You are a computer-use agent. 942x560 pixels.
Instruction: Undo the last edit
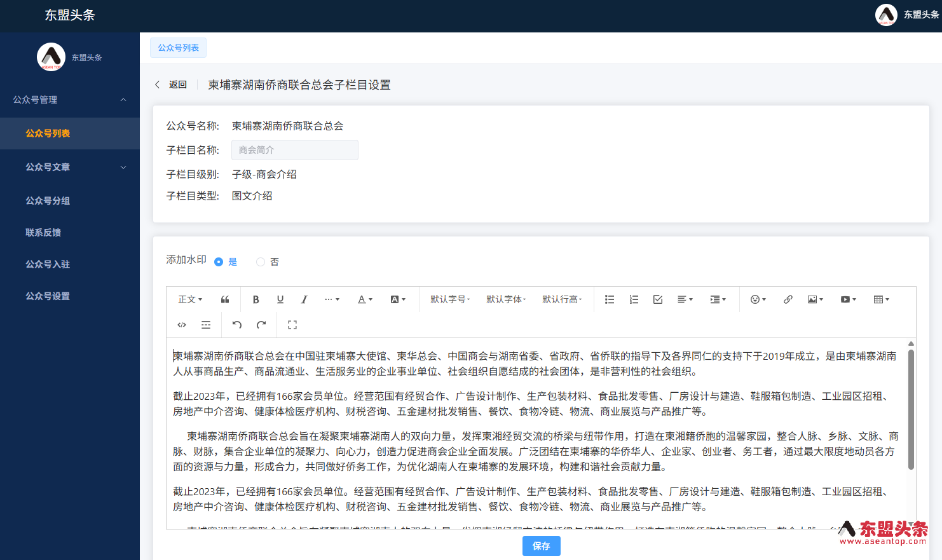(237, 325)
